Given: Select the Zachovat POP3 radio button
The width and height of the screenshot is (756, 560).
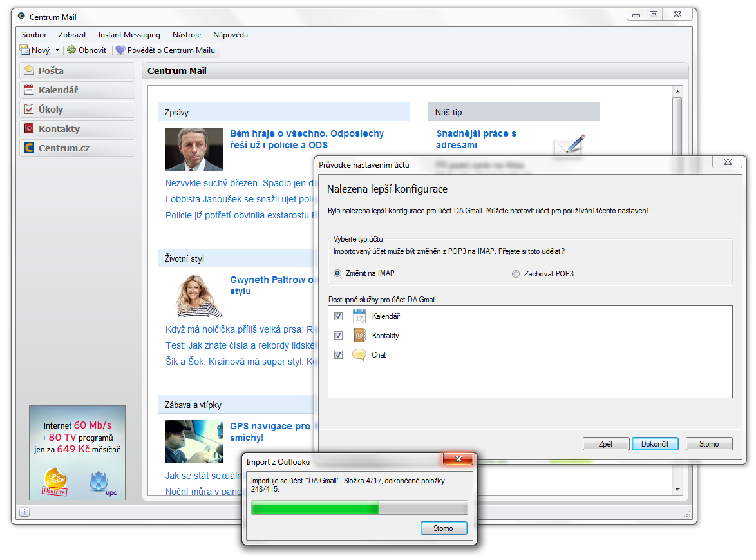Looking at the screenshot, I should point(515,274).
